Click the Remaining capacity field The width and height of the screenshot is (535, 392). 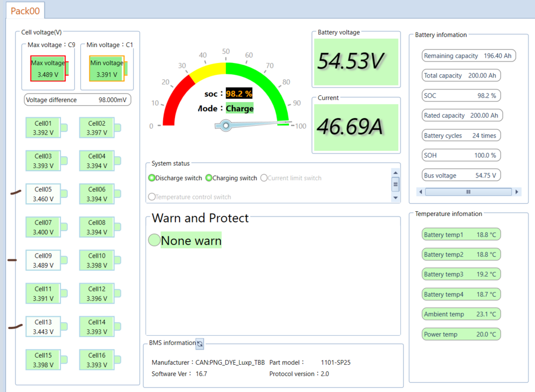click(x=468, y=56)
